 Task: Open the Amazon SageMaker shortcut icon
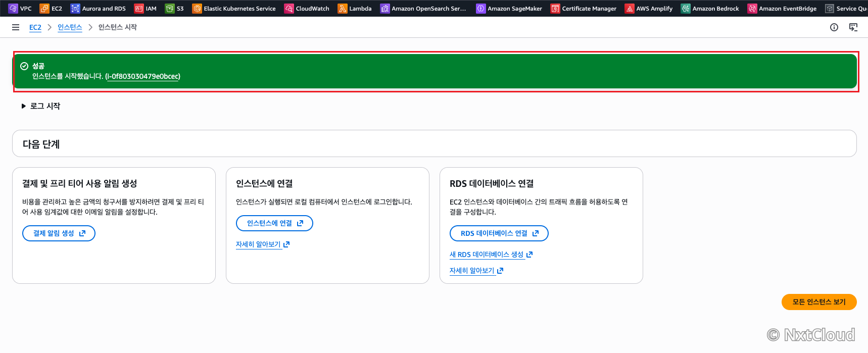coord(481,9)
